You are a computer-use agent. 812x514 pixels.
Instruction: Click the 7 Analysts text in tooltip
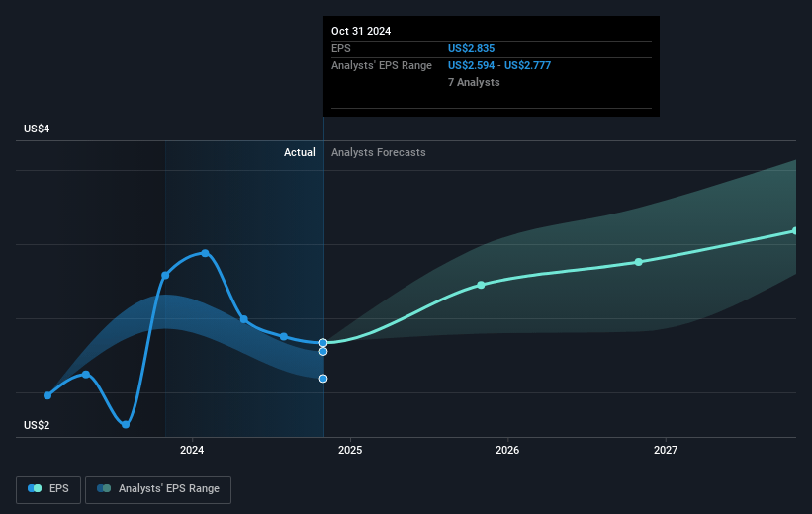(x=474, y=82)
